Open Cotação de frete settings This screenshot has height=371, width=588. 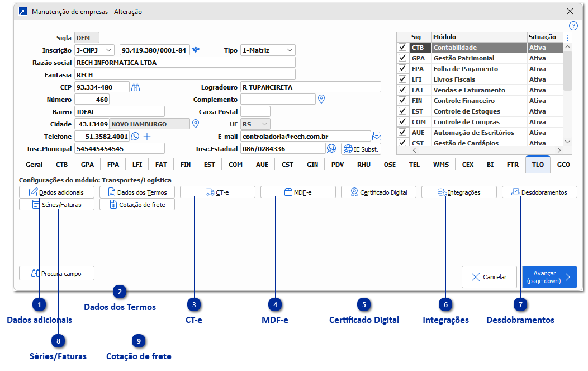(x=137, y=205)
